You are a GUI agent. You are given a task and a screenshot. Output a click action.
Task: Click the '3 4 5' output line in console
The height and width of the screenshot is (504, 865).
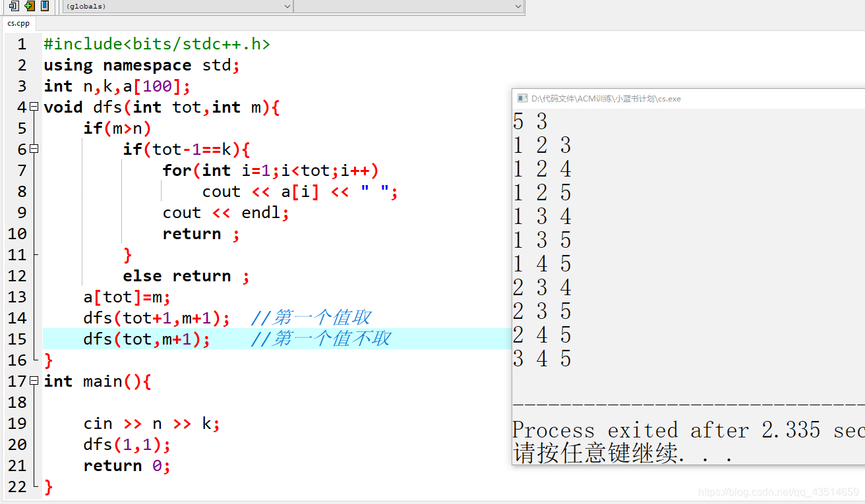[542, 358]
